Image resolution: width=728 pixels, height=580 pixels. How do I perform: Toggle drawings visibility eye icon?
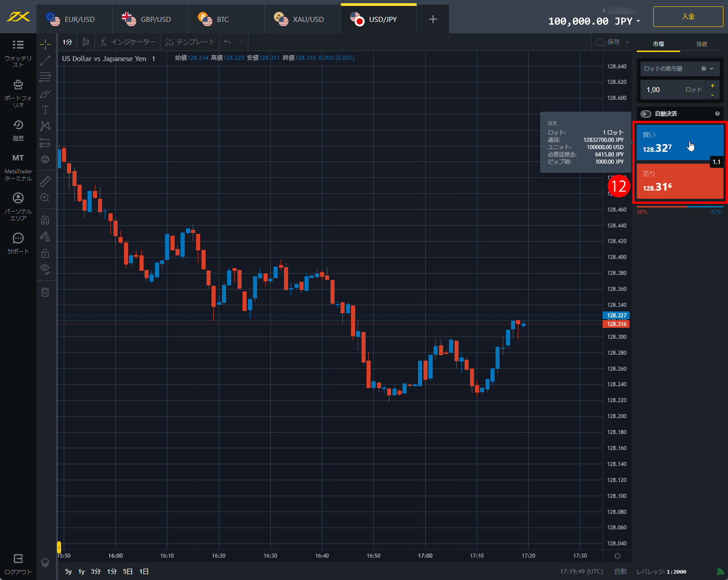pyautogui.click(x=45, y=269)
